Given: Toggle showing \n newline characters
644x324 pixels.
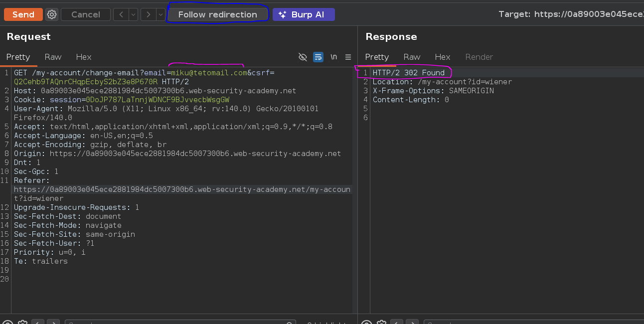Looking at the screenshot, I should (333, 57).
